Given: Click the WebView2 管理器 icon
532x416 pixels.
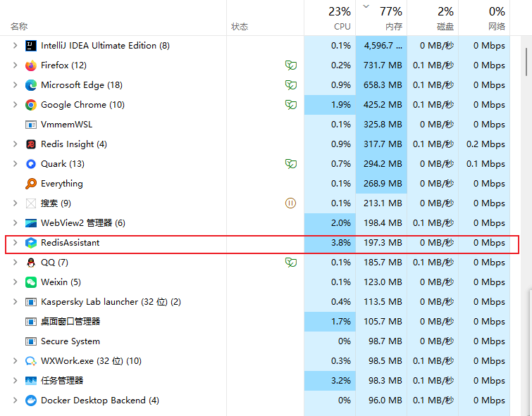Looking at the screenshot, I should [31, 222].
